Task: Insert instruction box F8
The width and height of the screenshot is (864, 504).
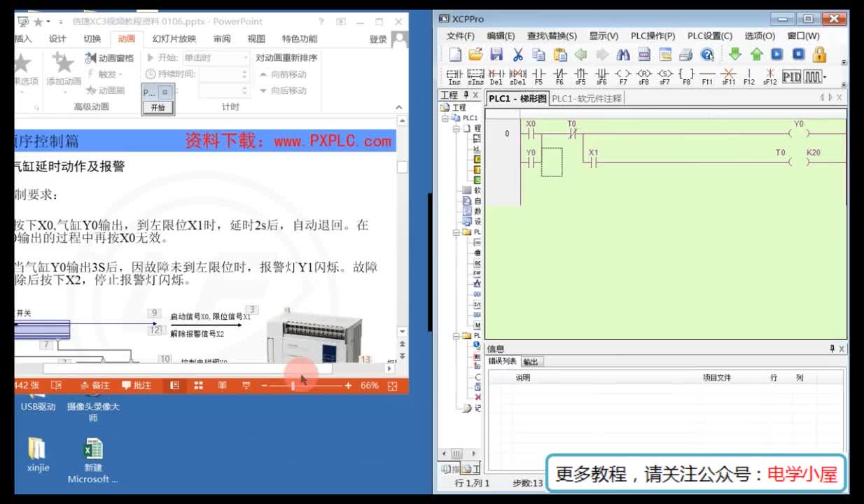Action: (x=686, y=76)
